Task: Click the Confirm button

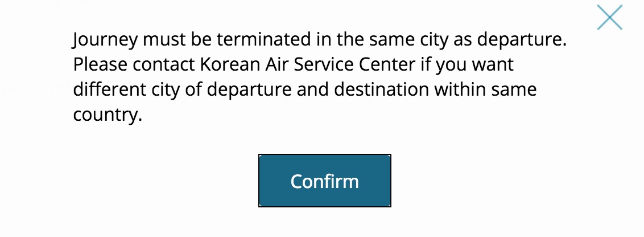Action: (x=324, y=181)
